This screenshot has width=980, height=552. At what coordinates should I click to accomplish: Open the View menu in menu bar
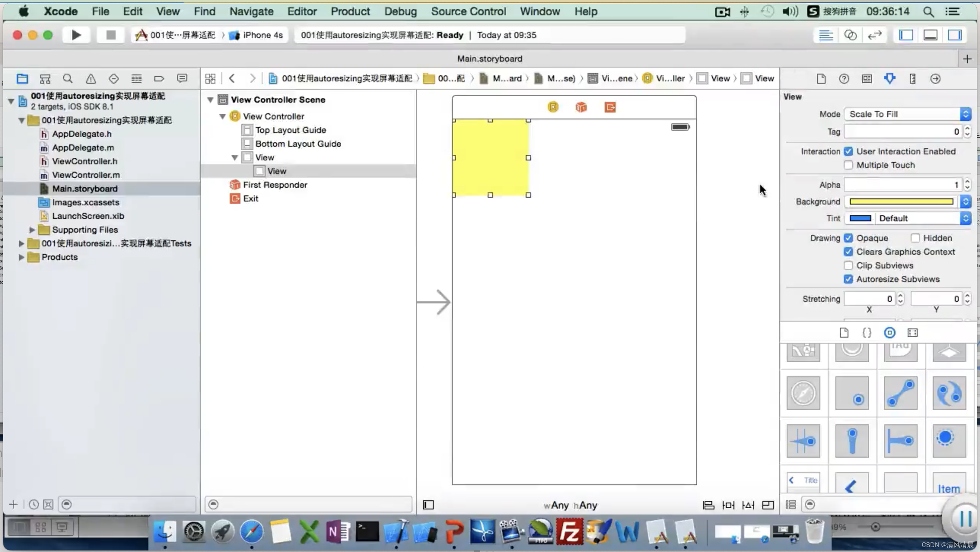[x=168, y=11]
